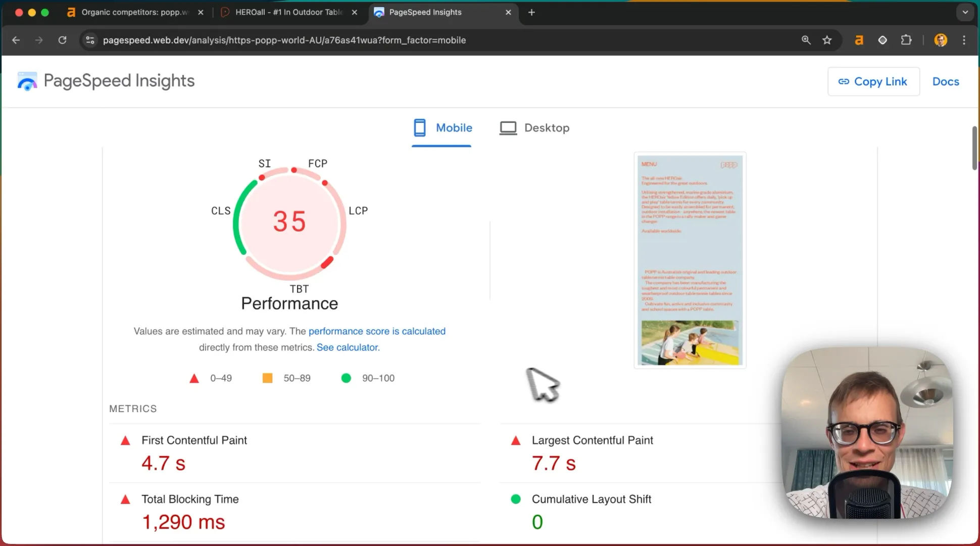Viewport: 980px width, 546px height.
Task: Switch to the Desktop report tab
Action: 534,128
